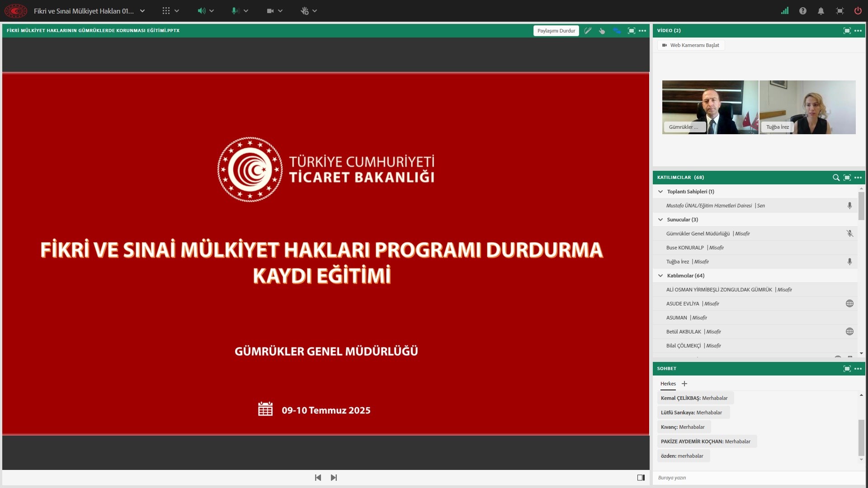Select Tuğba İrez video thumbnail
The height and width of the screenshot is (488, 868).
coord(807,107)
